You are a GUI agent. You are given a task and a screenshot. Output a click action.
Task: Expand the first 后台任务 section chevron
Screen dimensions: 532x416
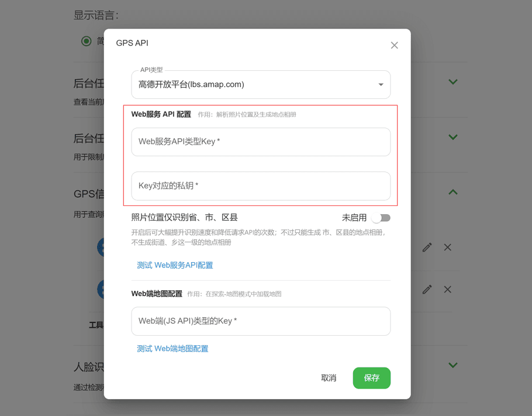click(453, 81)
